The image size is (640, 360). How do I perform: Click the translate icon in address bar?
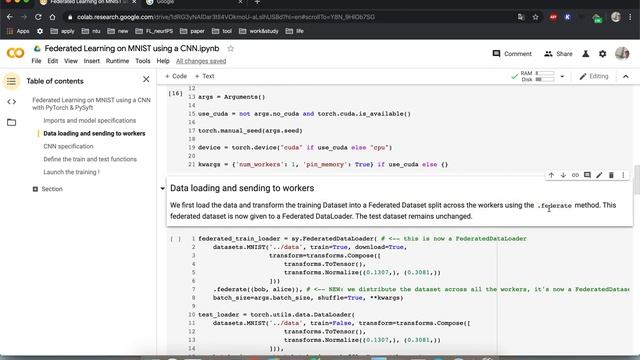pyautogui.click(x=521, y=17)
